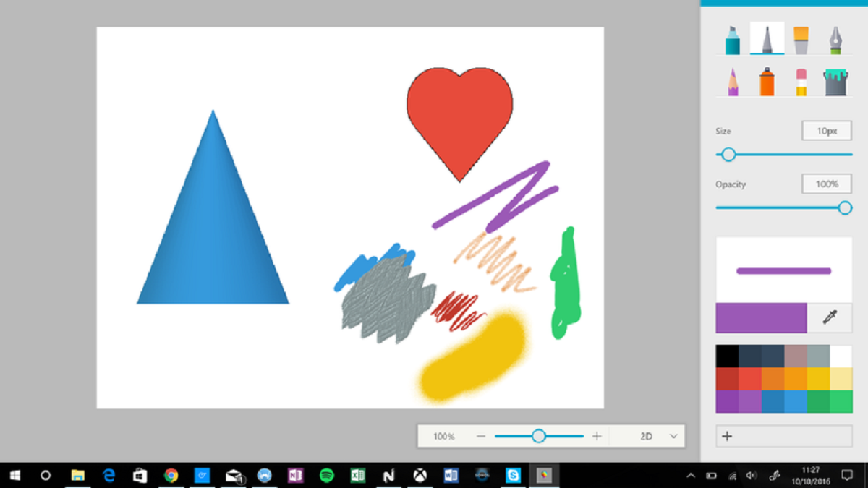
Task: Edit the brush Size value field
Action: point(826,131)
